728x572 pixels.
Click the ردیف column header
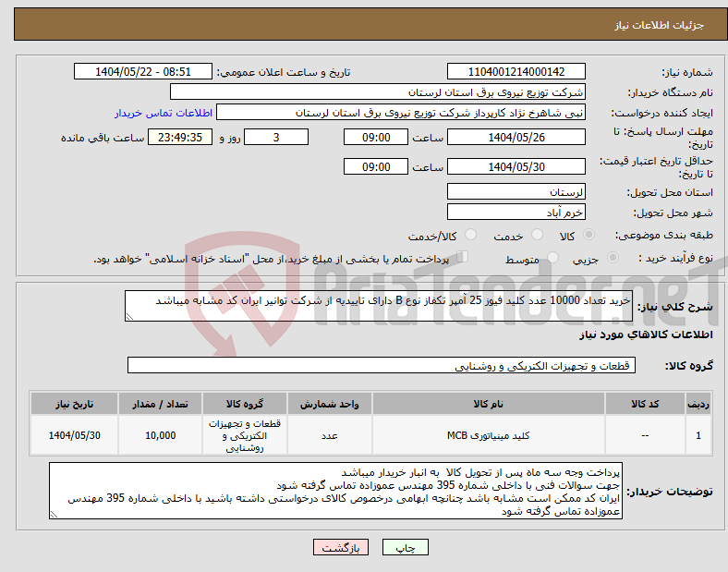pyautogui.click(x=698, y=404)
